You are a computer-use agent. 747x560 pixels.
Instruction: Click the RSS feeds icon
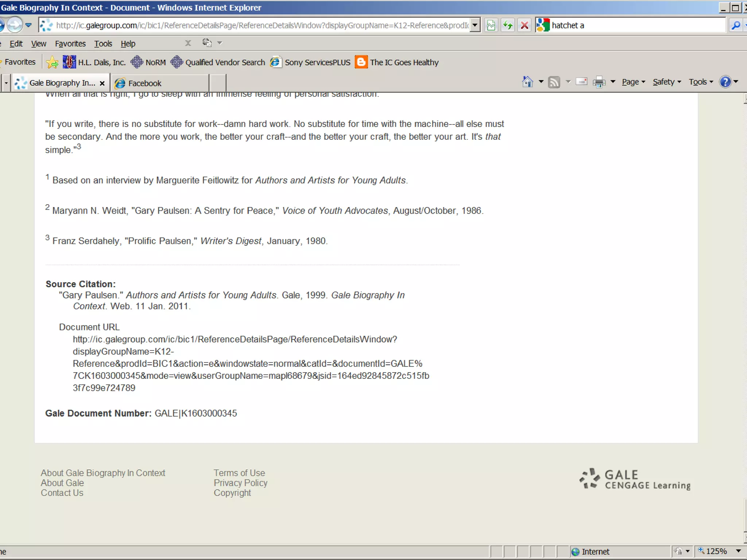(x=554, y=82)
